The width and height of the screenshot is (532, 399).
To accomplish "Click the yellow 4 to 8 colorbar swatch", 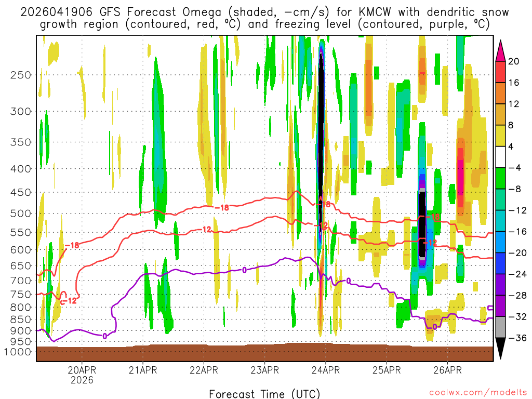I will (500, 136).
